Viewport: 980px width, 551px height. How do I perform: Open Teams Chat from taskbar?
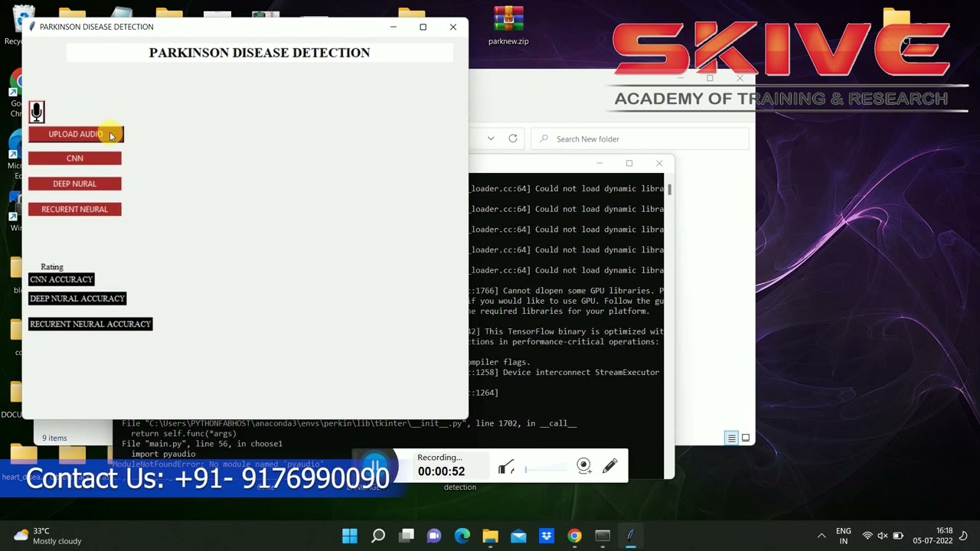click(x=434, y=536)
